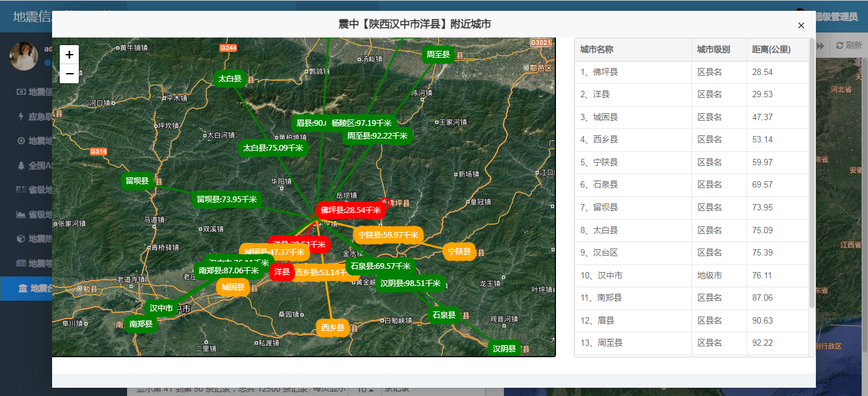
Task: Click the green 汉中市 city marker on map
Action: pos(161,309)
